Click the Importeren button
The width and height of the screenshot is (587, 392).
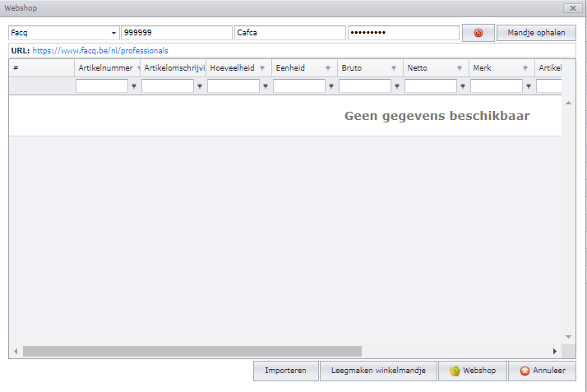tap(285, 371)
